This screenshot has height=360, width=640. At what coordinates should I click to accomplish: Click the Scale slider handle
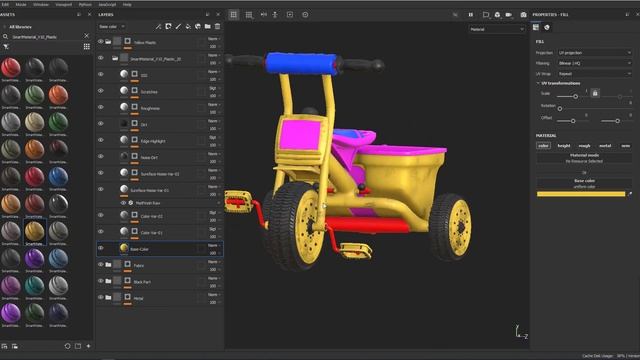(x=576, y=96)
